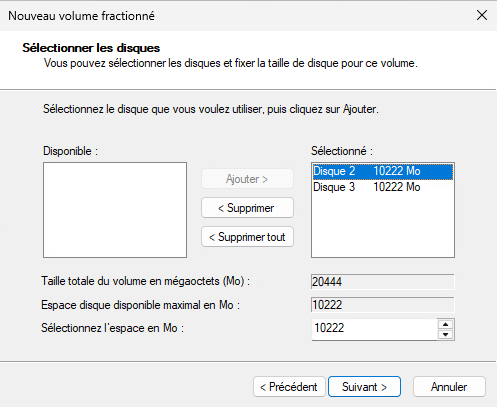Cancel the wizard with Annuler
Screen dimensions: 497x407
(449, 387)
